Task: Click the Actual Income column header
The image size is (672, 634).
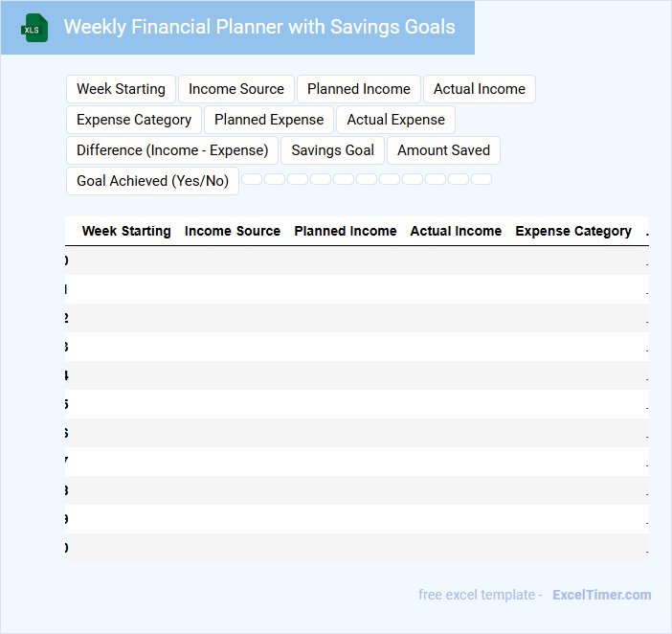Action: pyautogui.click(x=456, y=231)
